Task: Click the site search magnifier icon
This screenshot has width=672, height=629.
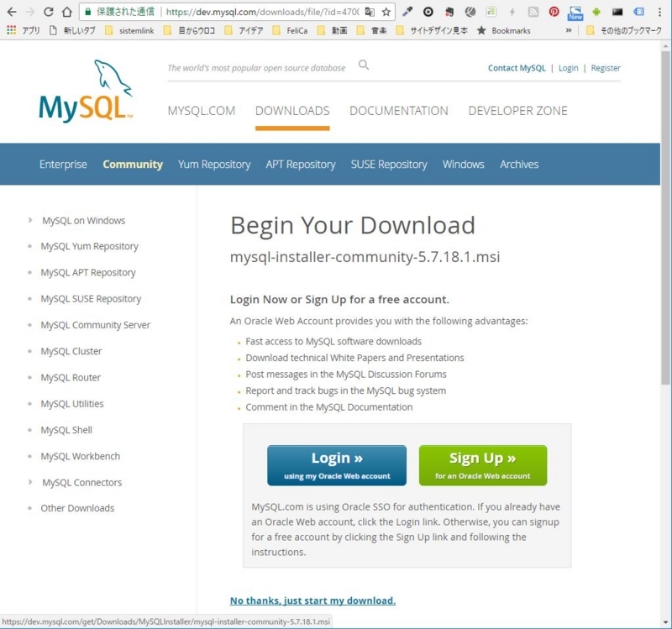Action: [364, 66]
